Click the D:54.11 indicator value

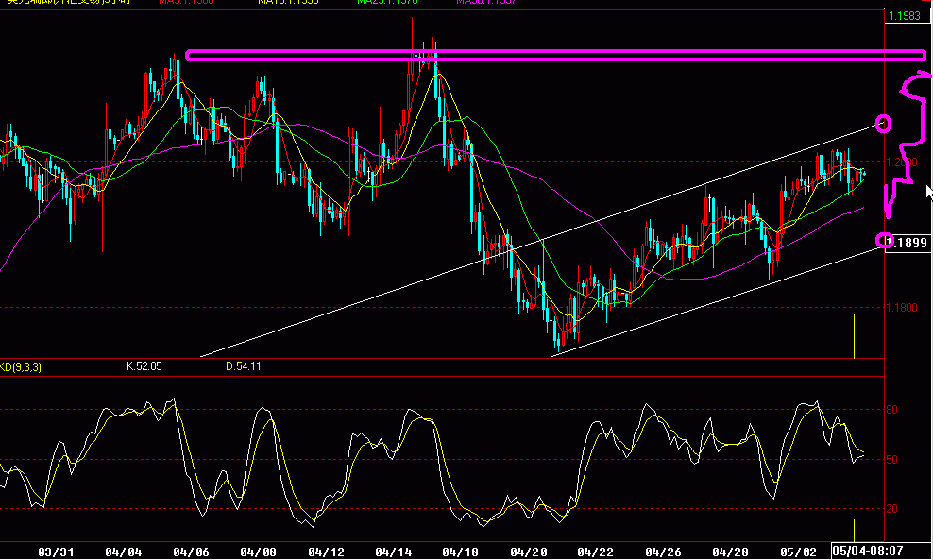(243, 366)
